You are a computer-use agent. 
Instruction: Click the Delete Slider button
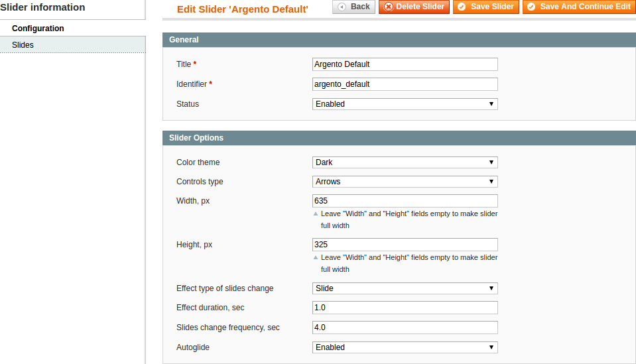[414, 7]
